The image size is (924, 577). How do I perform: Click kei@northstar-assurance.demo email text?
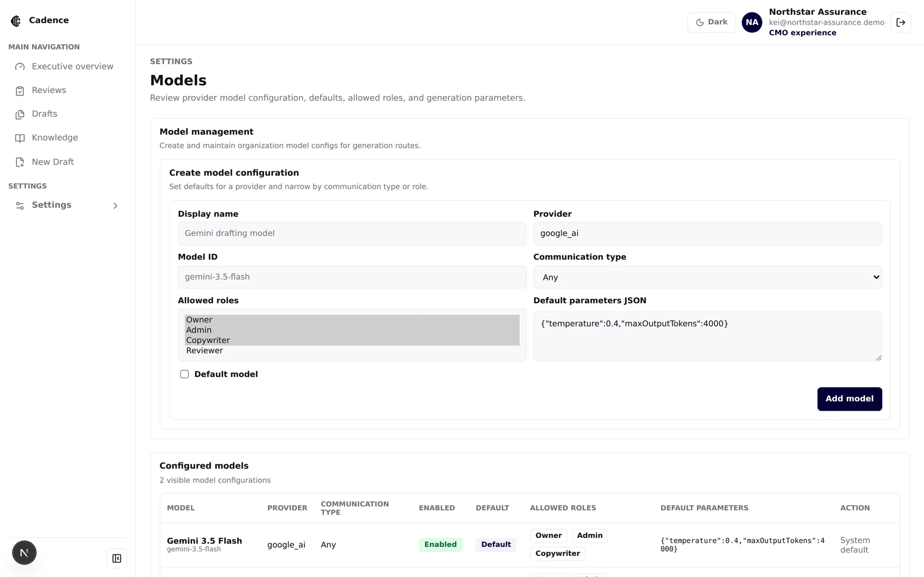tap(826, 22)
